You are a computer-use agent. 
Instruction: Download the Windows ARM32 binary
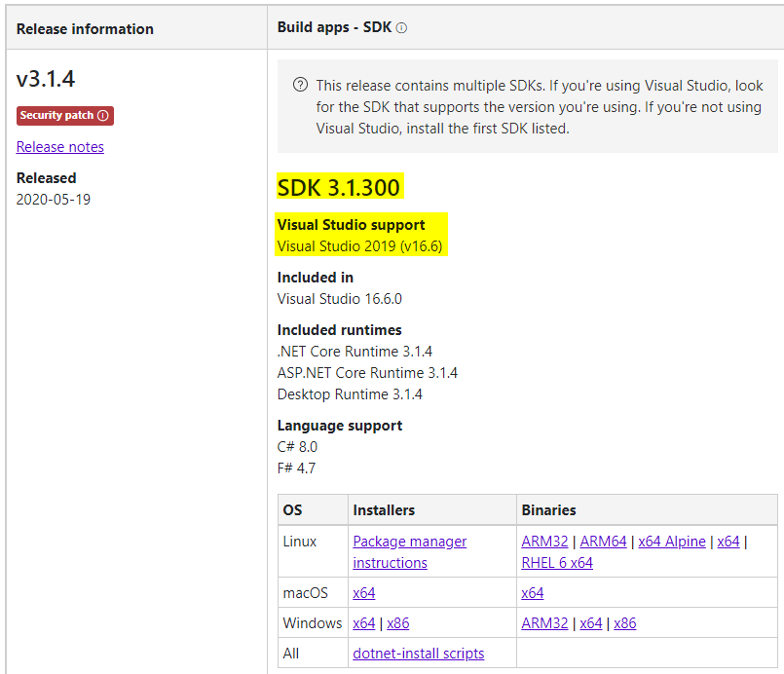544,622
